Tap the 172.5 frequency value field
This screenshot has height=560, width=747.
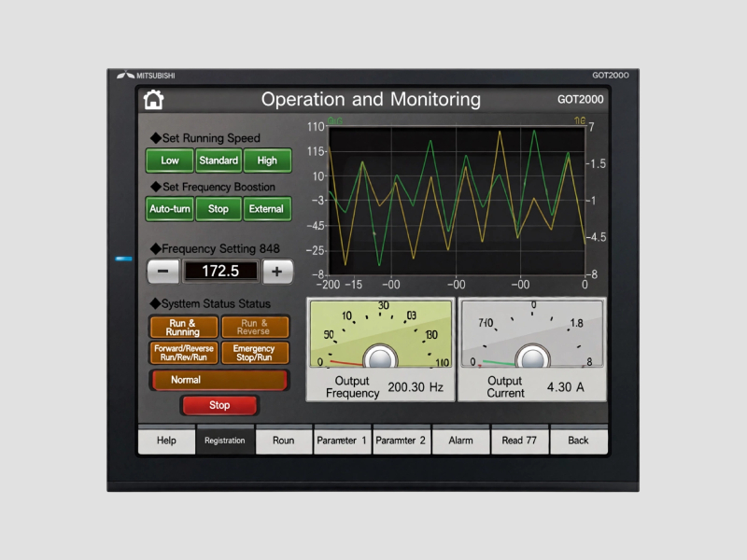pos(220,271)
